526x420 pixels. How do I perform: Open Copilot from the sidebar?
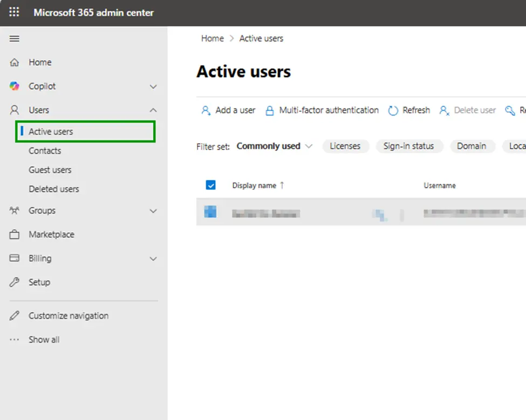click(x=15, y=86)
